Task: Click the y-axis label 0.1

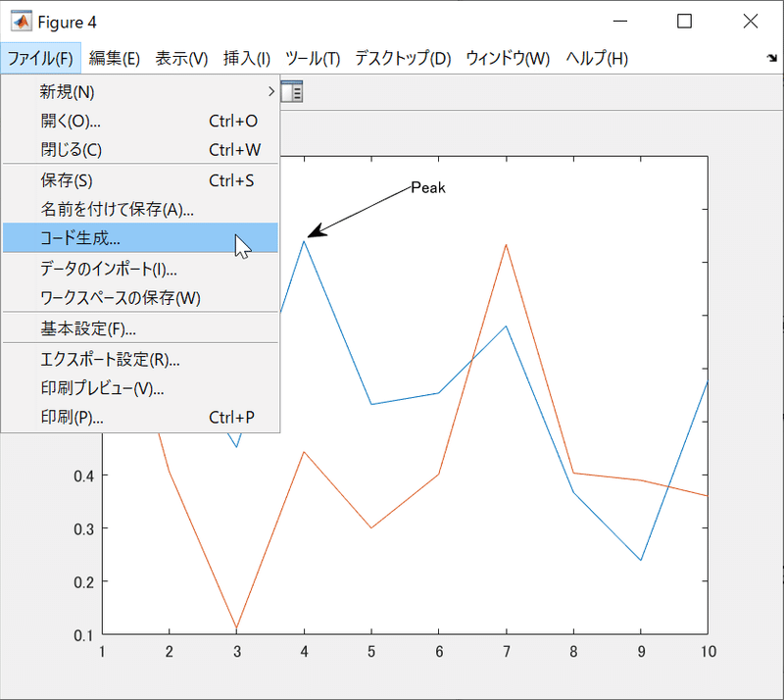Action: coord(83,636)
